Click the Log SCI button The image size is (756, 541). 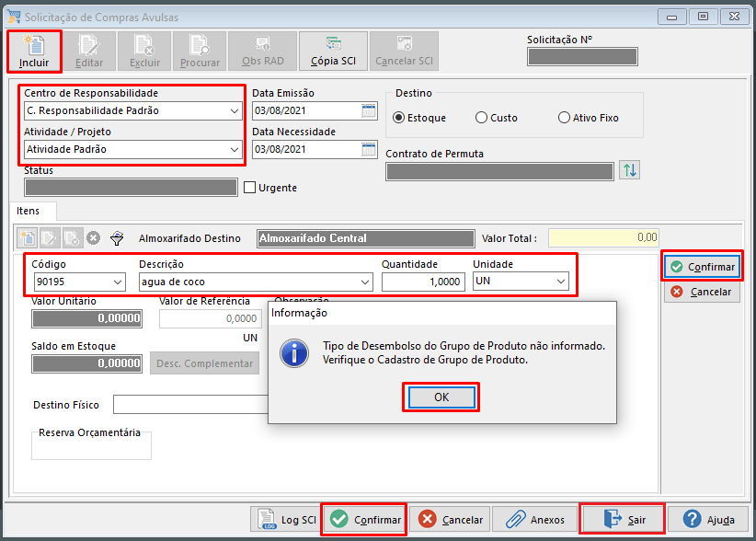click(x=285, y=519)
